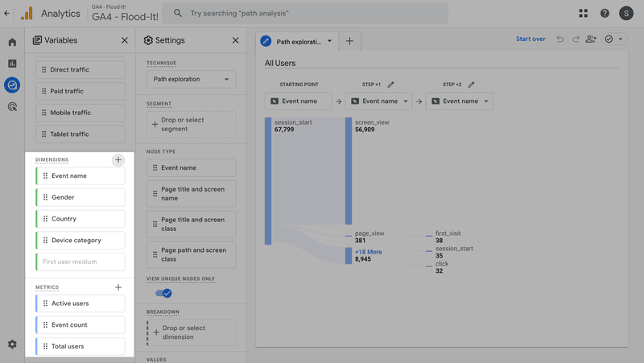Screen dimensions: 644x363
Task: Click the Start over link
Action: pos(530,39)
